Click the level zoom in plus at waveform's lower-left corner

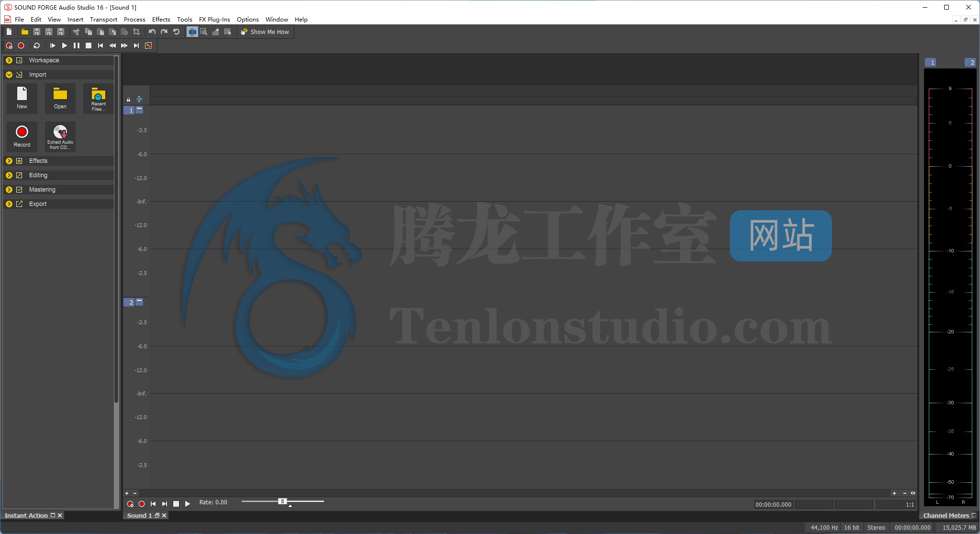(x=127, y=493)
